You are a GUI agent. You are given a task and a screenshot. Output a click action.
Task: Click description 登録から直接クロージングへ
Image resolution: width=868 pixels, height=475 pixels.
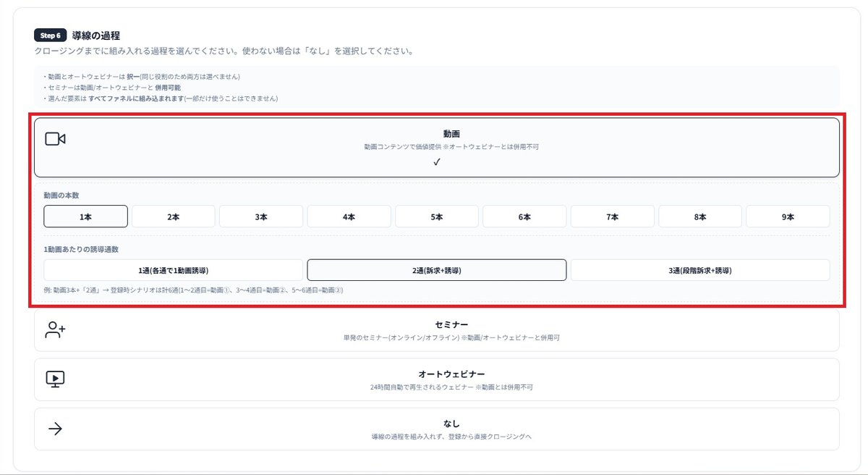coord(451,437)
